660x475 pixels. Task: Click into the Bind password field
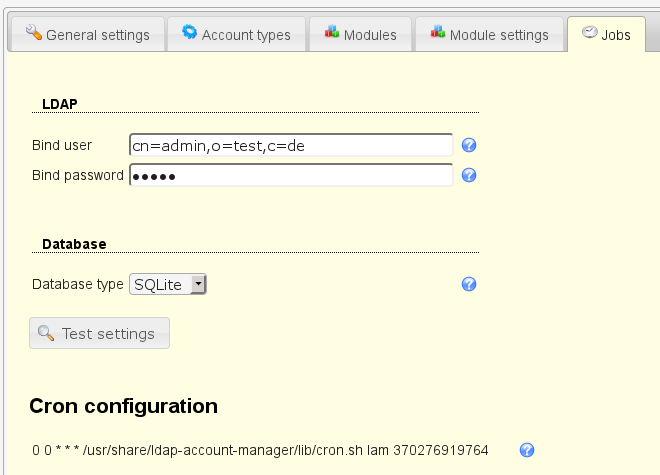pyautogui.click(x=291, y=176)
